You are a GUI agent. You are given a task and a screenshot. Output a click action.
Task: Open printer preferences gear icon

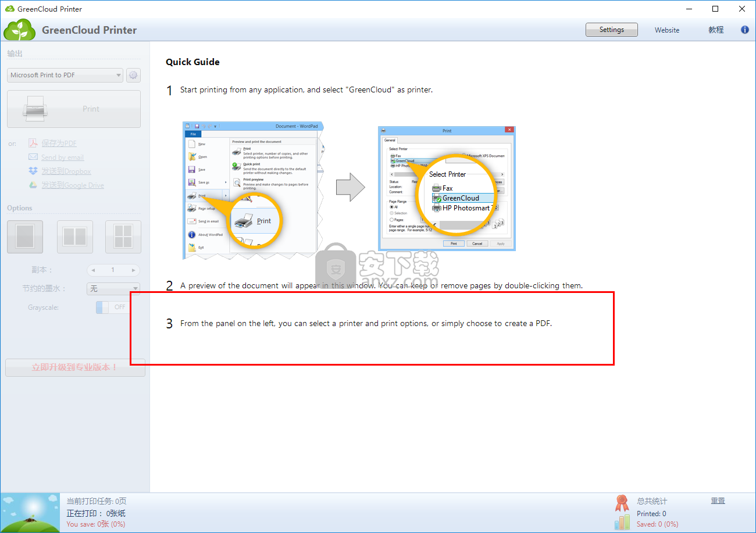(x=134, y=75)
